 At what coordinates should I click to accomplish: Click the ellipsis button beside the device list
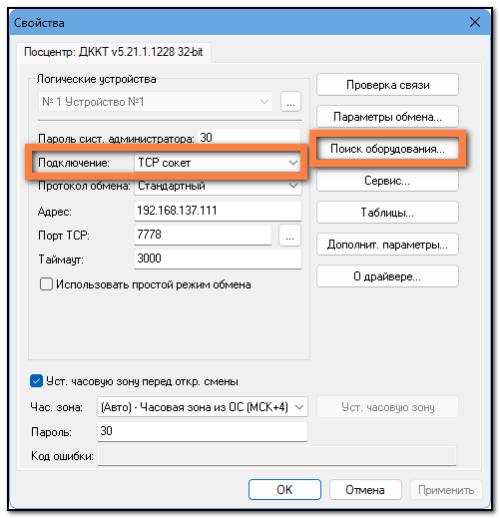click(x=290, y=102)
